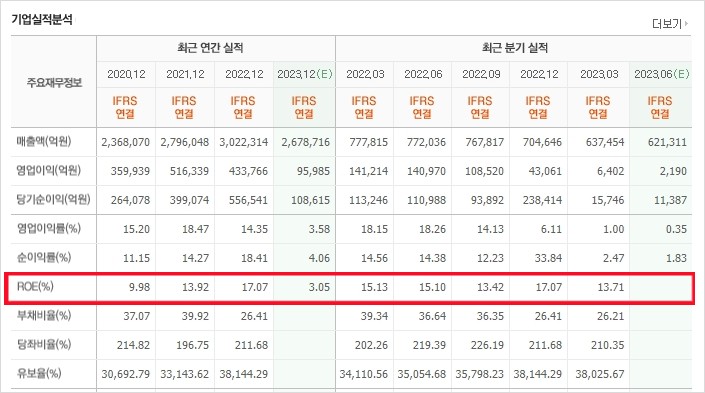
Task: Select debt ratio value 37.07
Action: coord(137,316)
